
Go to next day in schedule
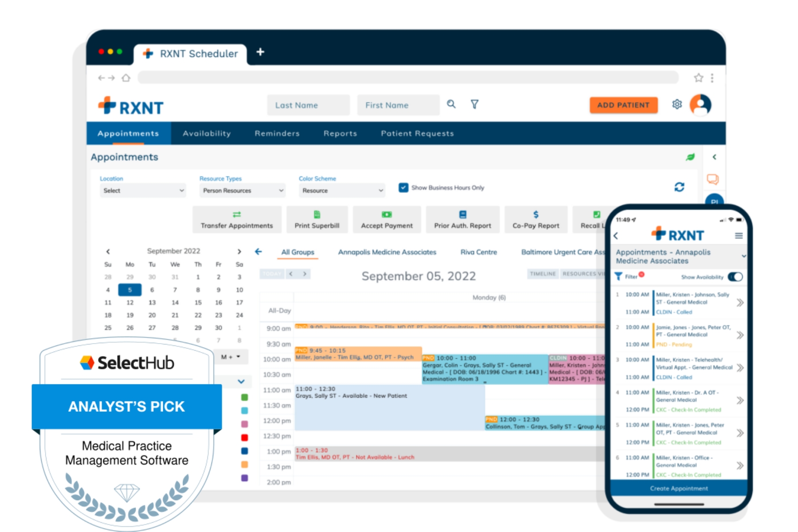305,274
